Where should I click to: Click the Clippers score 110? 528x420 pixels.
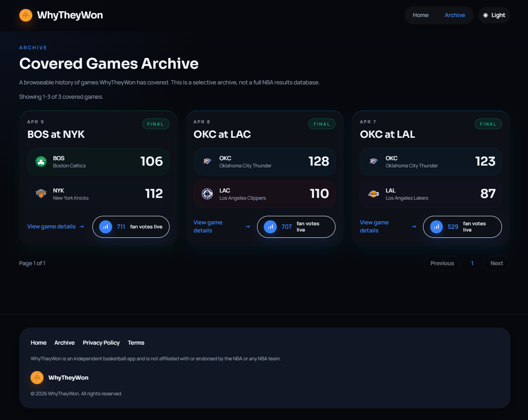(319, 194)
